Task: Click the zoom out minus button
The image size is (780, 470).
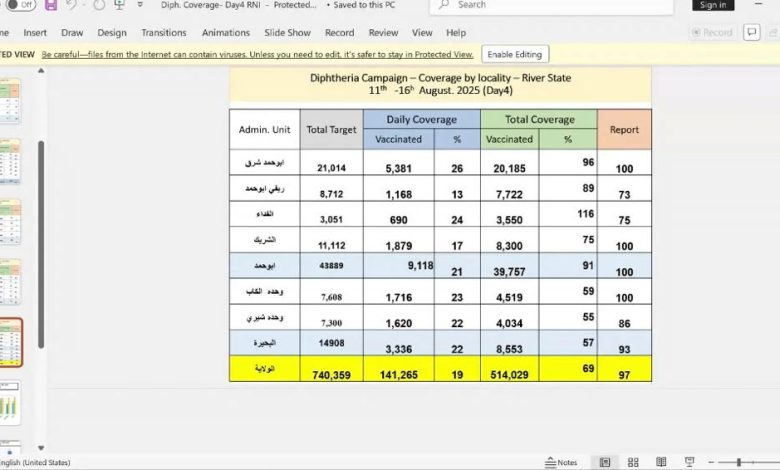Action: click(711, 462)
